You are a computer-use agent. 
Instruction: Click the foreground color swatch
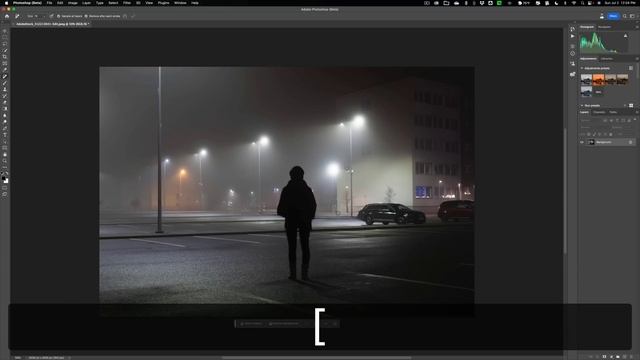4,179
